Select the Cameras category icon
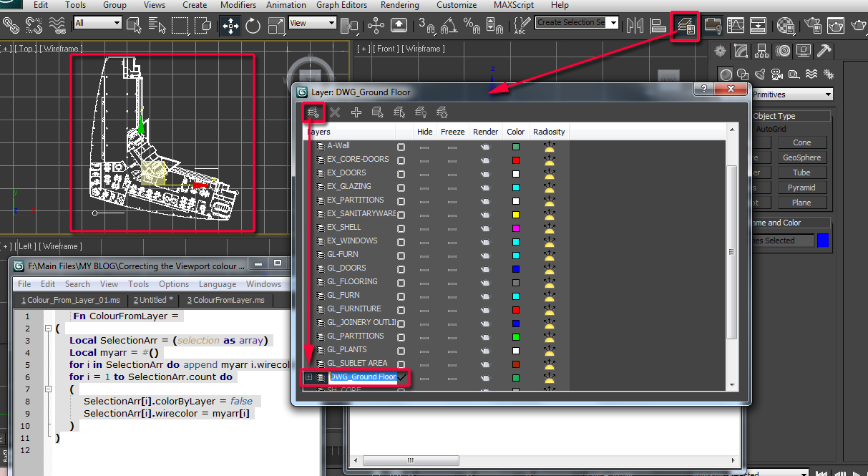 pyautogui.click(x=776, y=74)
